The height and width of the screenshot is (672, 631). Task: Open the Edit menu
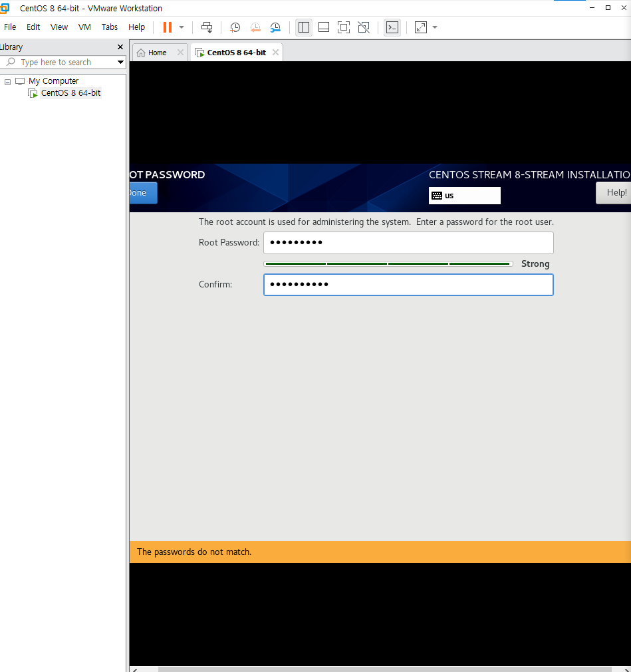tap(33, 27)
